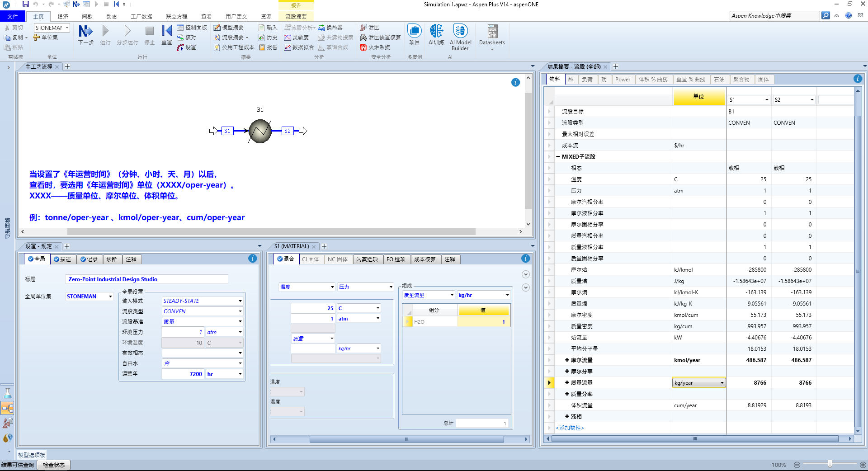Click the operating year 7200 value field
868x471 pixels.
pyautogui.click(x=183, y=374)
